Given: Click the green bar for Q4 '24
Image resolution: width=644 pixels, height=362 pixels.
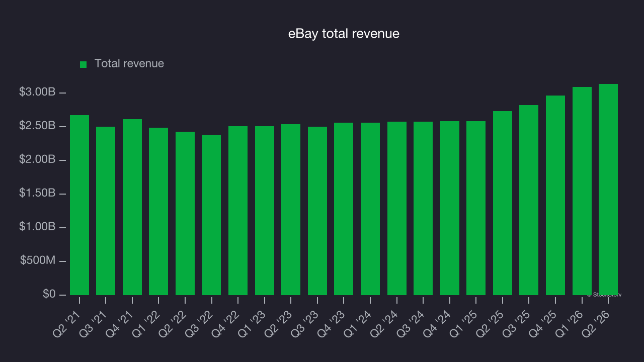Looking at the screenshot, I should click(x=450, y=208).
